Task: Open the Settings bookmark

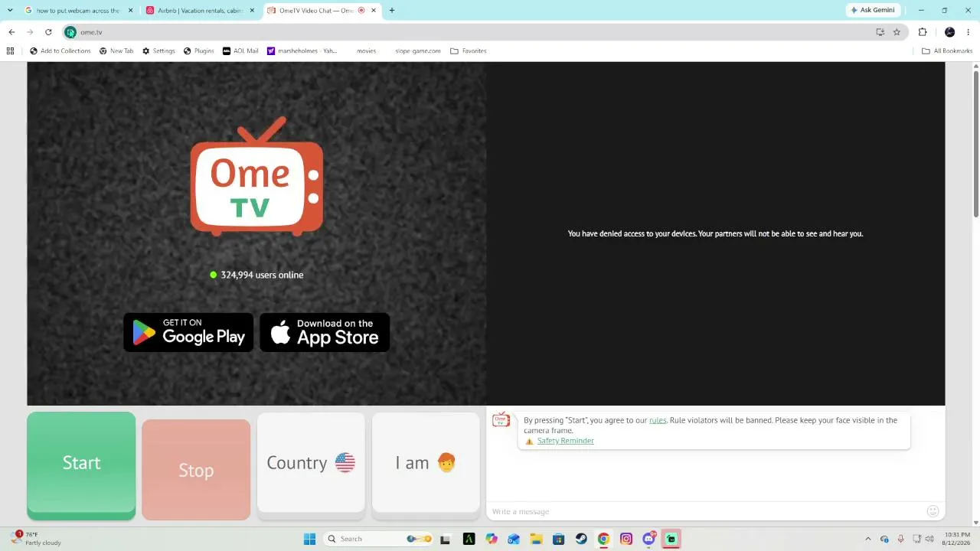Action: [x=158, y=51]
